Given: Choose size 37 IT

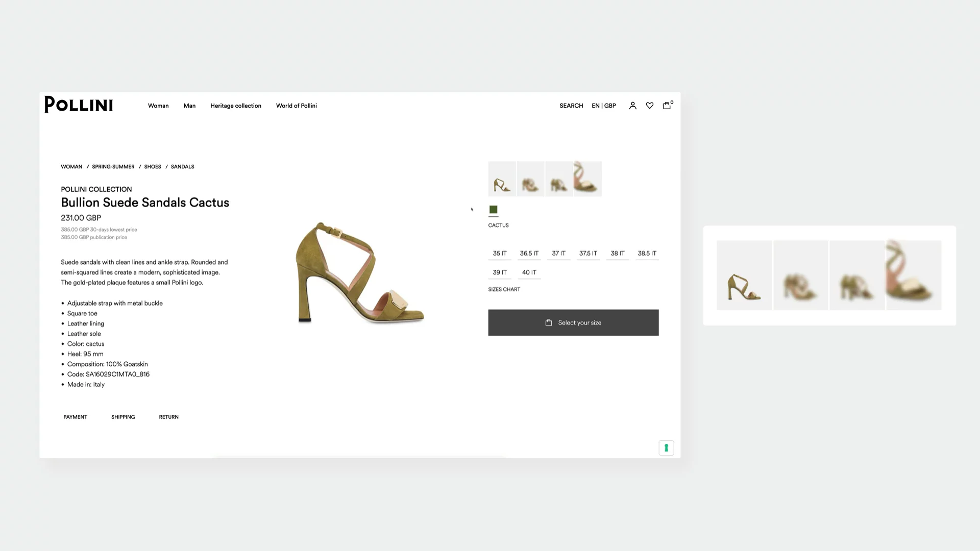Looking at the screenshot, I should click(559, 254).
